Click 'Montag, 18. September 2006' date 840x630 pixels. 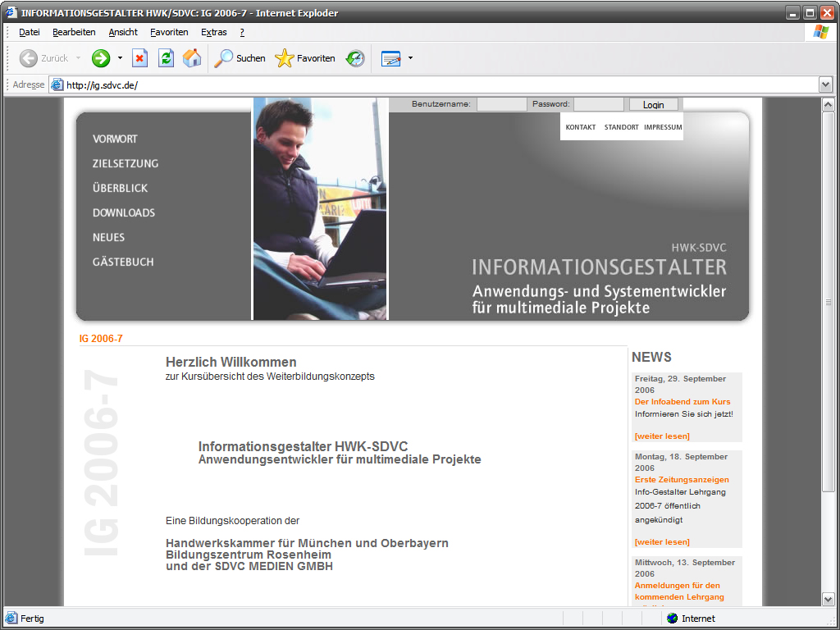(x=681, y=463)
